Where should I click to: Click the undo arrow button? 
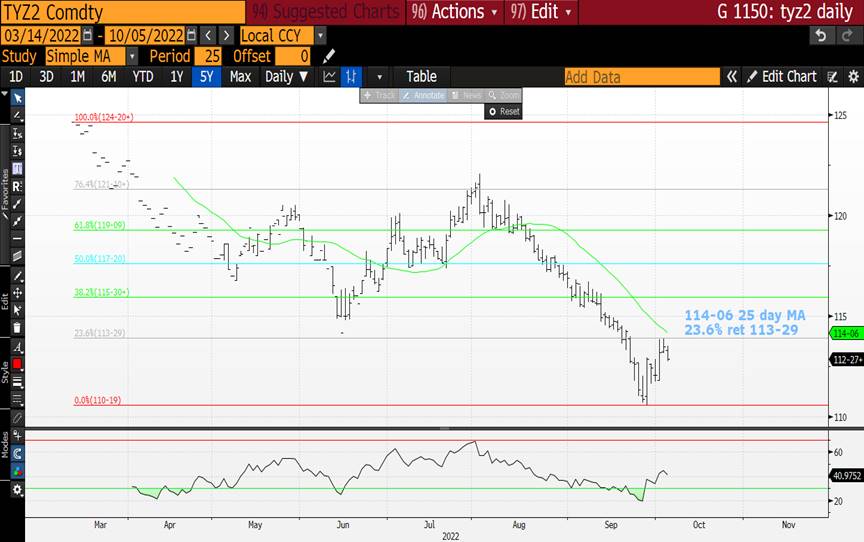click(x=821, y=36)
